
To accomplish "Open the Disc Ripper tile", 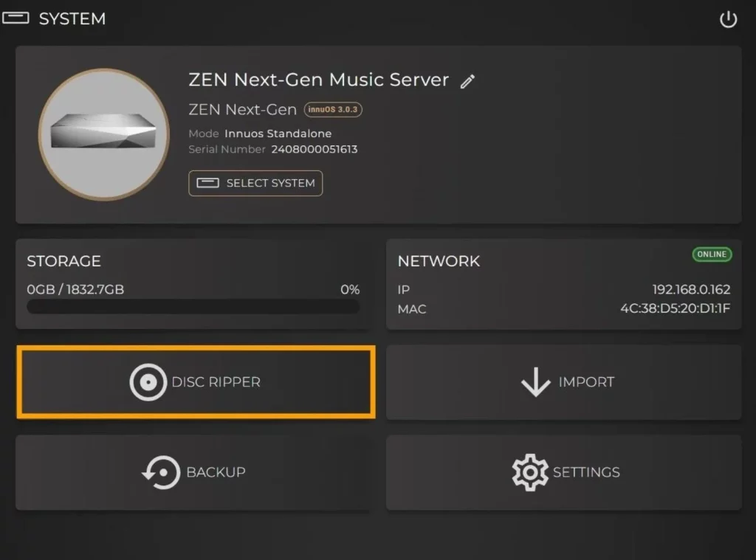I will 196,381.
